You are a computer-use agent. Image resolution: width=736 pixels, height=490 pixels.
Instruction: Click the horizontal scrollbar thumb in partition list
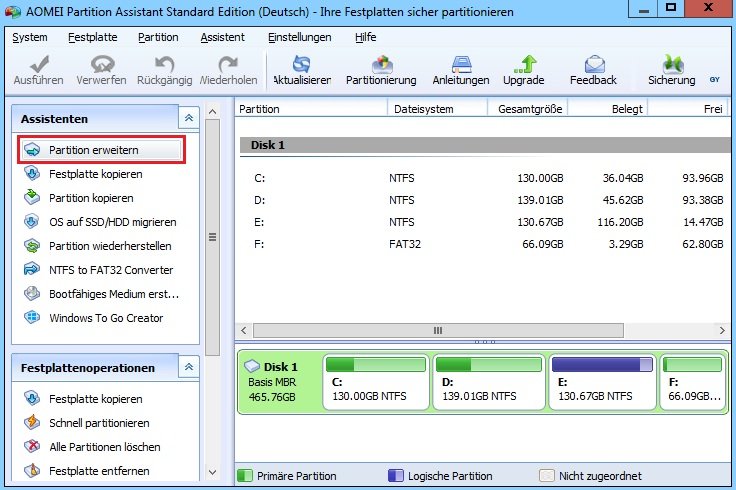point(438,330)
